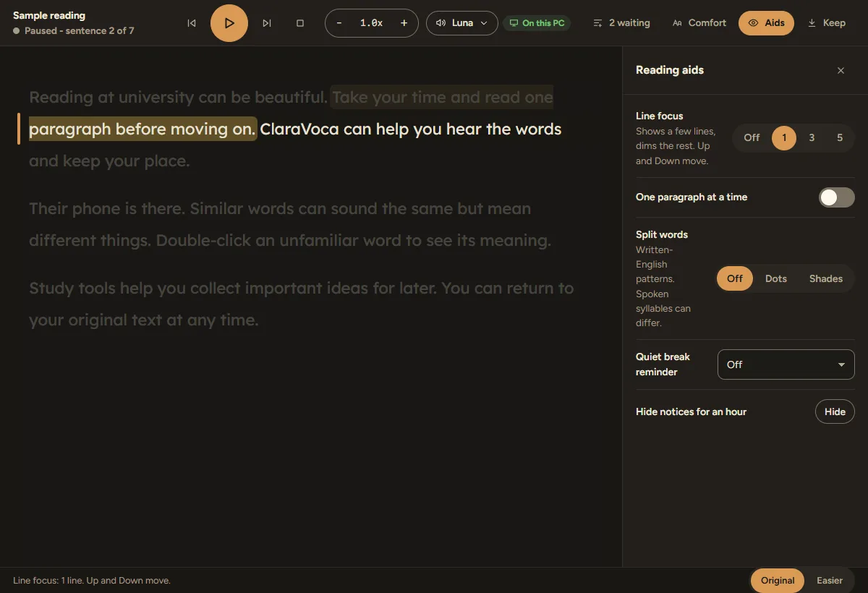This screenshot has height=593, width=868.
Task: Set Split words to Off
Action: point(735,278)
